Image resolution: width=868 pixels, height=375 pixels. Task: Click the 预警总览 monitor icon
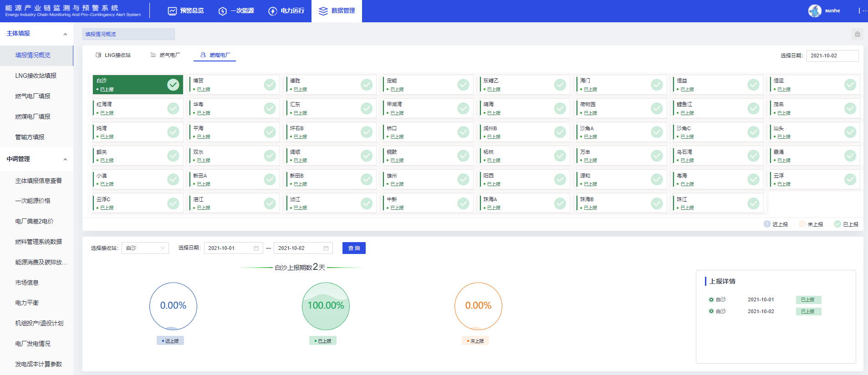tap(172, 11)
